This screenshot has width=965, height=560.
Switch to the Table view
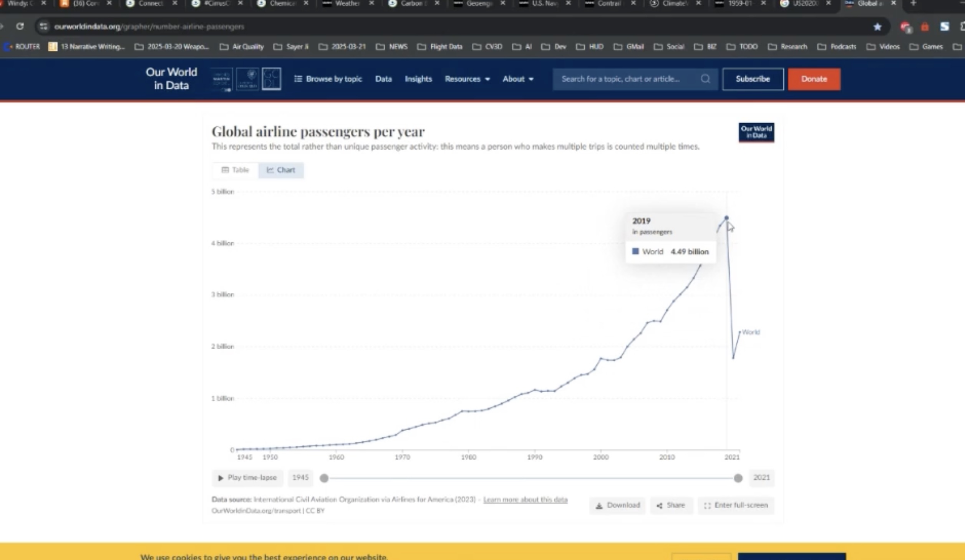coord(235,170)
